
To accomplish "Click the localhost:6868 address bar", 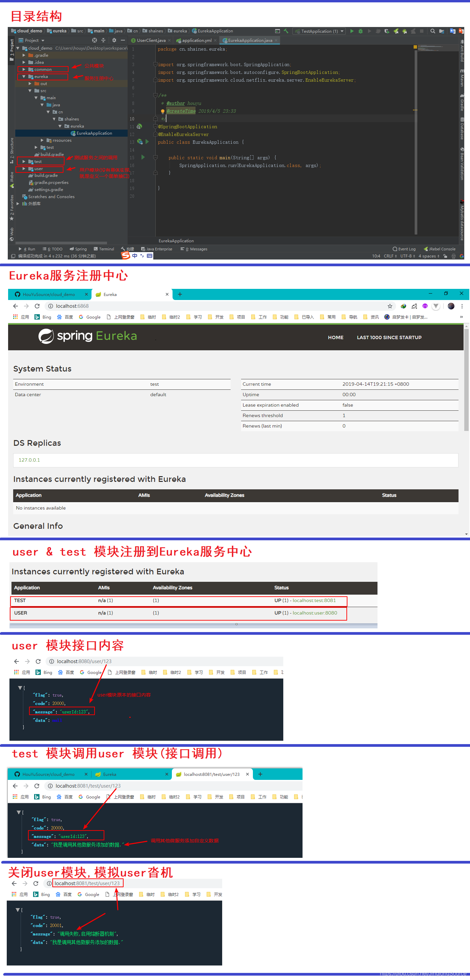I will 220,306.
